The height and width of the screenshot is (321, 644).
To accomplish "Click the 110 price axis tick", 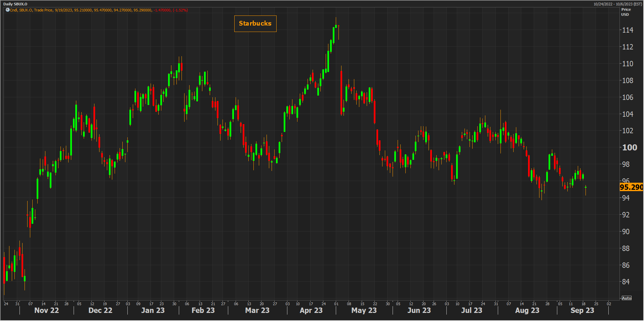I will 628,64.
